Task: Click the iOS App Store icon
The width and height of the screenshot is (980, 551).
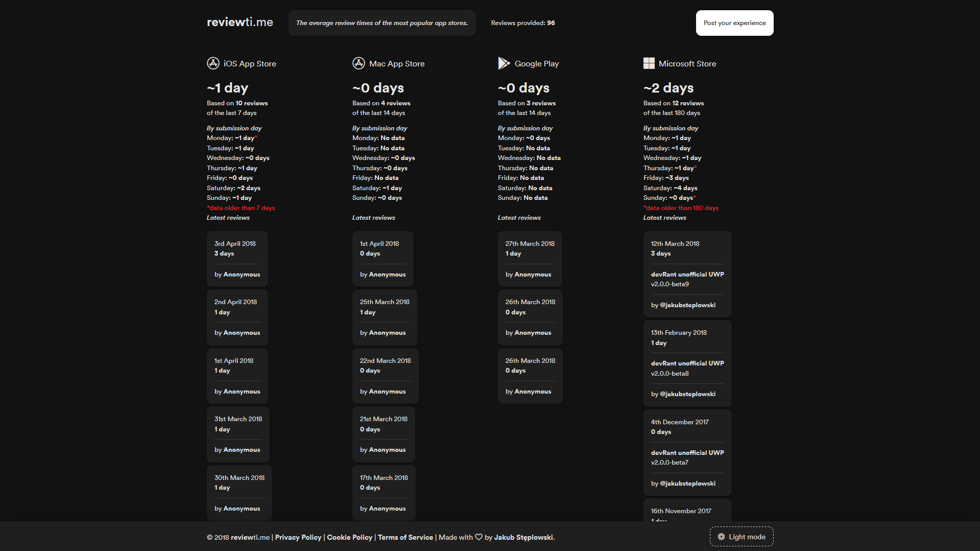Action: [212, 63]
